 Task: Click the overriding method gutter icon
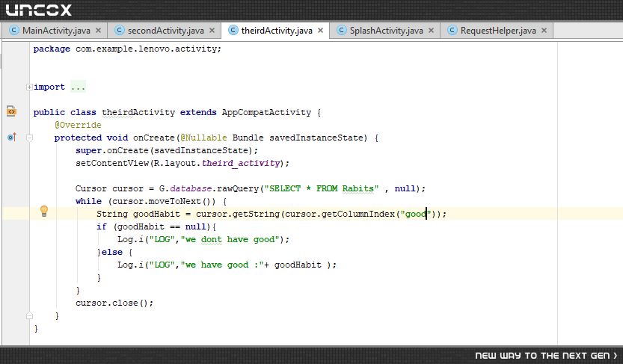(12, 138)
